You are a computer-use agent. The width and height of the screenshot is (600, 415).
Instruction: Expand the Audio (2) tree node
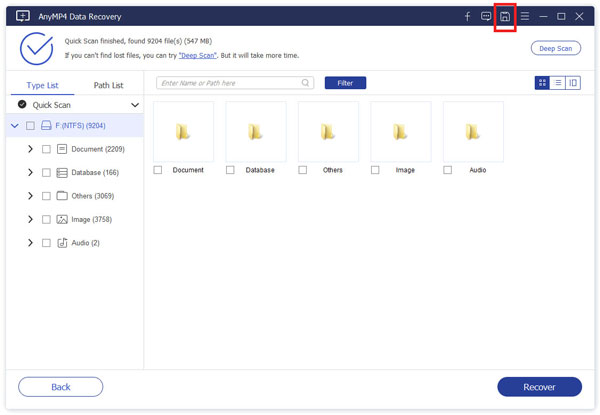click(30, 243)
